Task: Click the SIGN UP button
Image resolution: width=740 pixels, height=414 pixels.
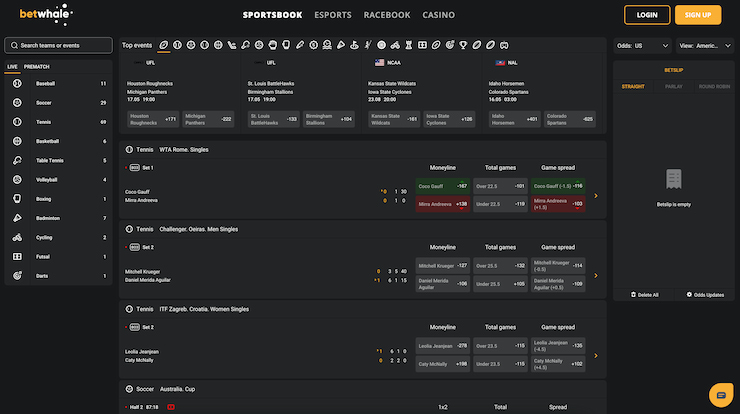Action: click(x=698, y=15)
